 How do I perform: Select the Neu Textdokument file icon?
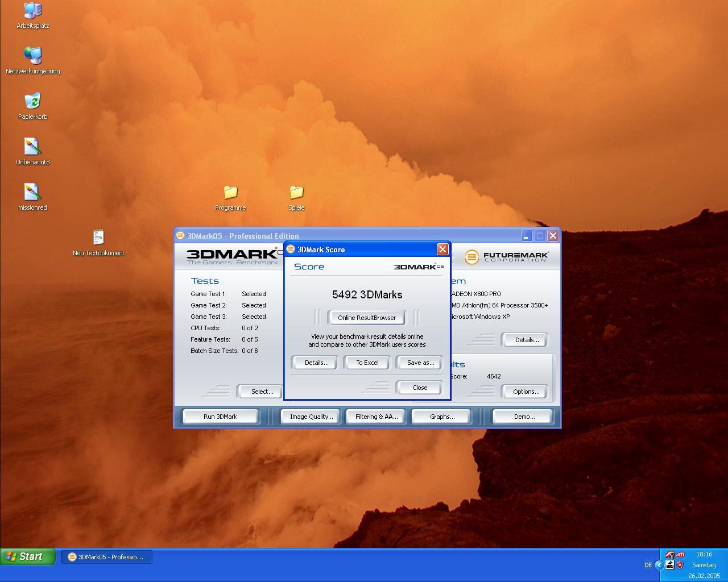(98, 243)
